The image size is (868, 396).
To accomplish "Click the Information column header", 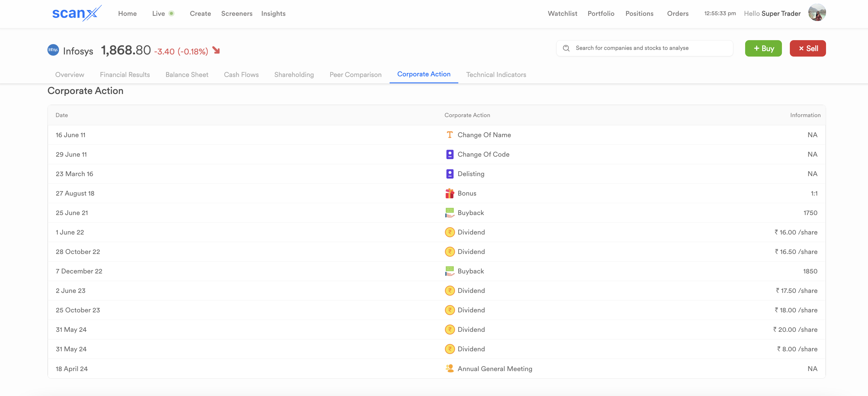I will point(805,115).
